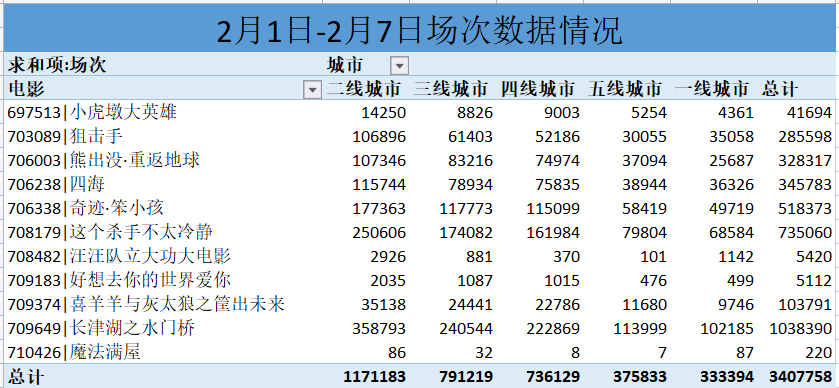Click the cell value 5420
The width and height of the screenshot is (839, 388).
(x=814, y=257)
